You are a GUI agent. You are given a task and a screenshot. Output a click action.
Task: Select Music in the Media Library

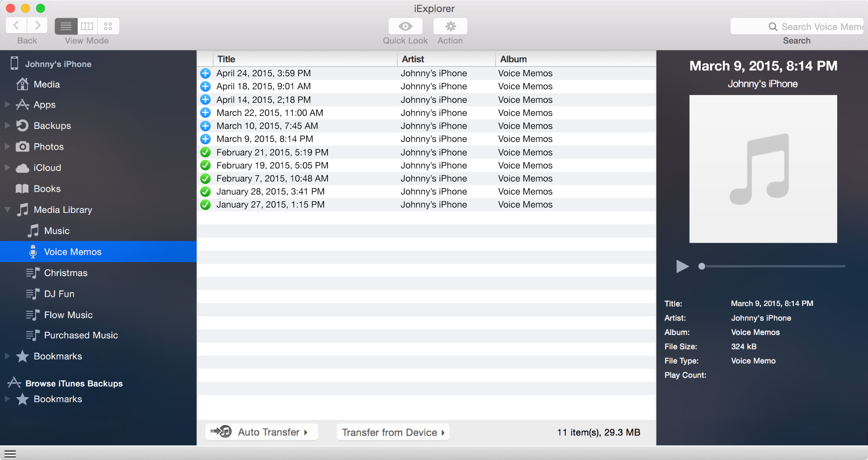click(x=56, y=231)
